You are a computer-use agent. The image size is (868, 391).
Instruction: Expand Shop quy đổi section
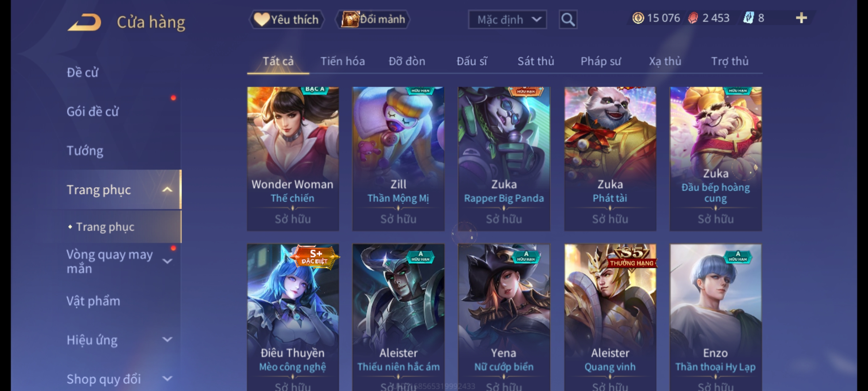[x=167, y=379]
